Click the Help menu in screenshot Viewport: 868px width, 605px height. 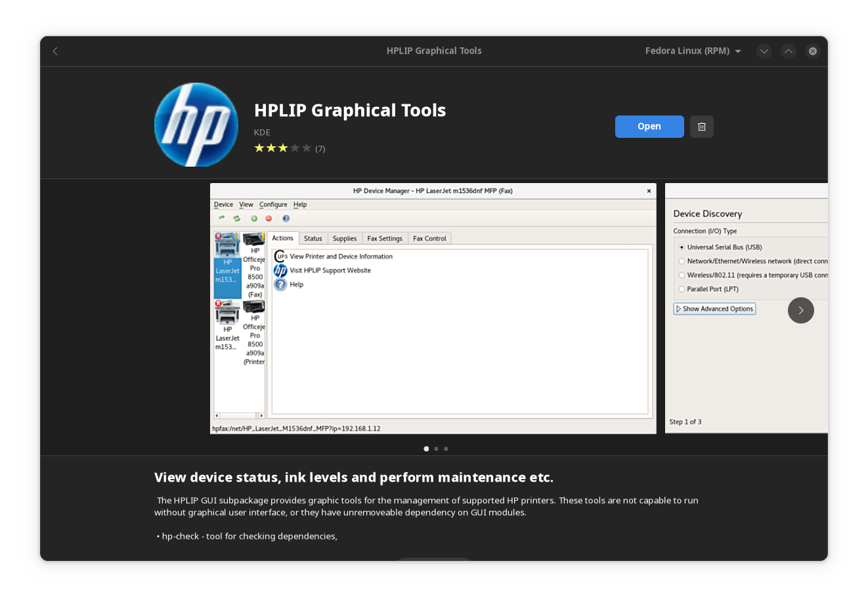[300, 205]
